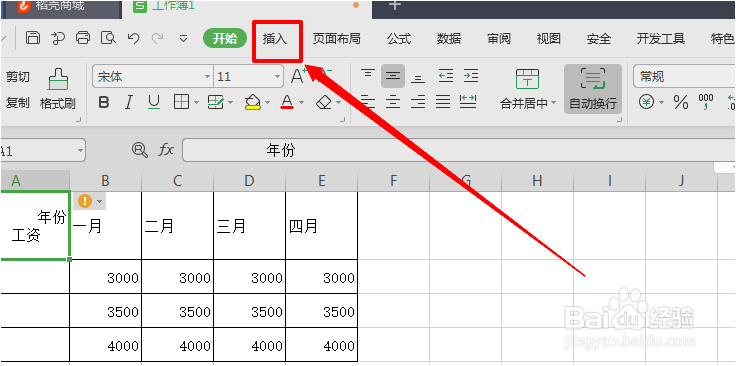Image resolution: width=736 pixels, height=366 pixels.
Task: Toggle Underline formatting
Action: click(154, 102)
